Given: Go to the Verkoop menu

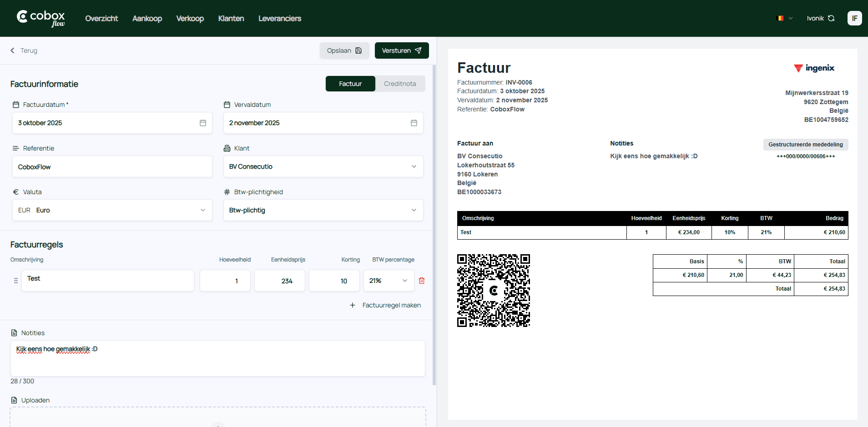Looking at the screenshot, I should (x=190, y=18).
